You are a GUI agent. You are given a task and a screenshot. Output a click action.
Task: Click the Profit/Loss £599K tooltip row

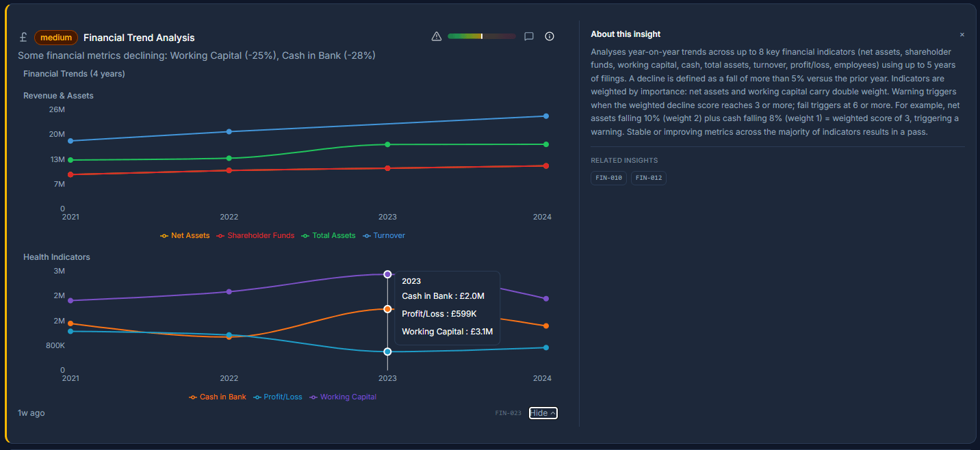click(439, 314)
